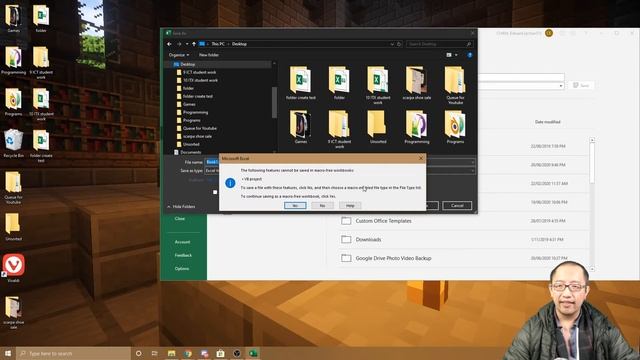The height and width of the screenshot is (360, 640).
Task: Open Options in the Excel backstage menu
Action: coord(182,269)
